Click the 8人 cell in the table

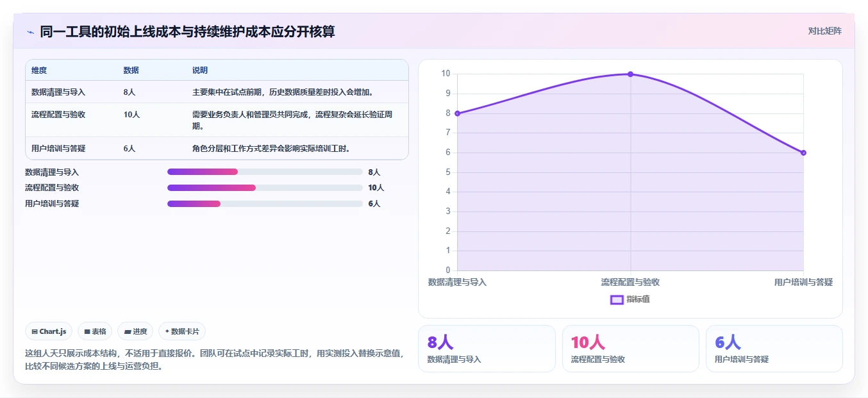[129, 92]
